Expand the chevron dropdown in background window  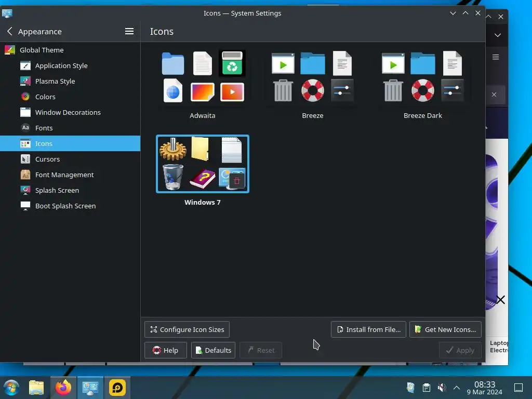click(497, 35)
